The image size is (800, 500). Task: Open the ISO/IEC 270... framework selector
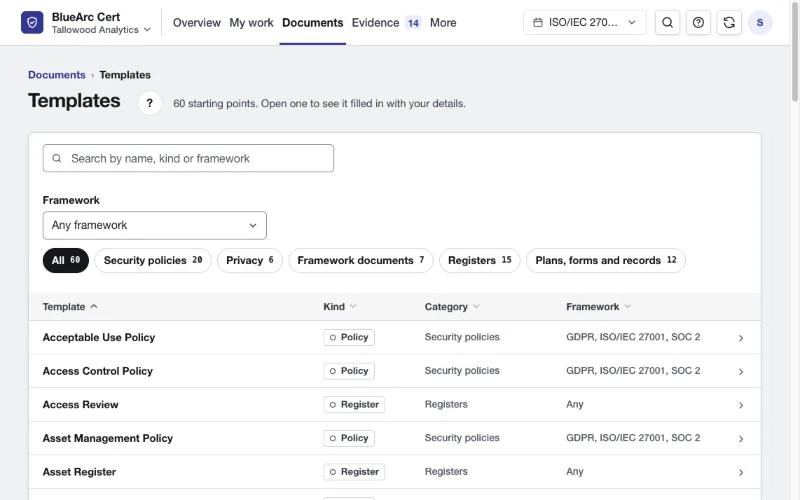point(585,22)
